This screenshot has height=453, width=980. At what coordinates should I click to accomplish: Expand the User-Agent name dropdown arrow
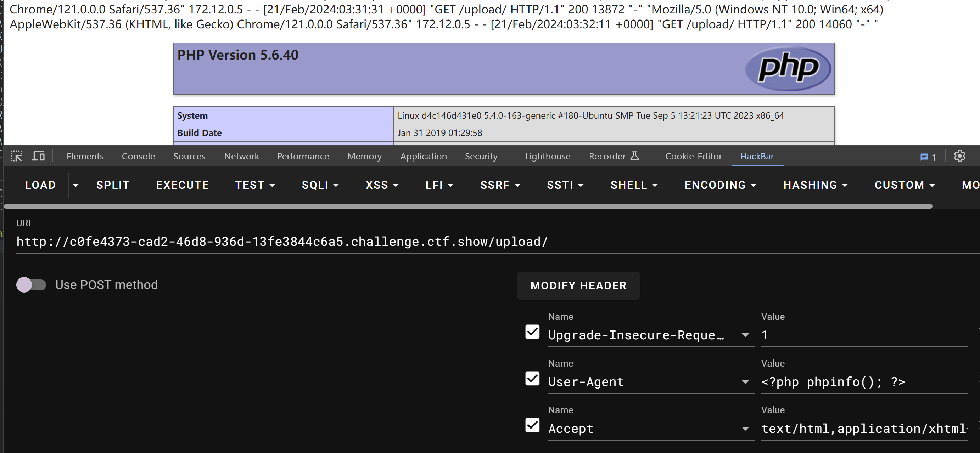click(745, 382)
